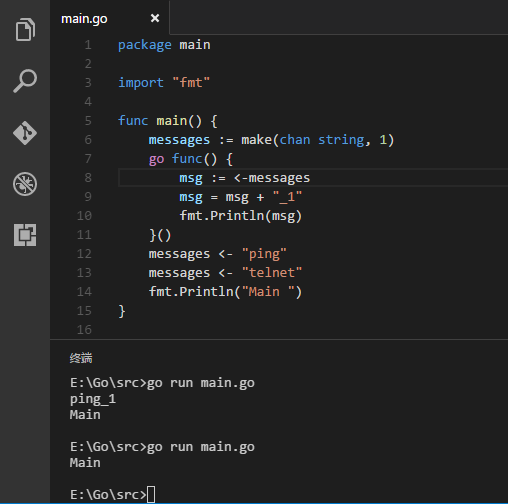This screenshot has width=508, height=504.
Task: Click the "fmt" import string
Action: (191, 83)
